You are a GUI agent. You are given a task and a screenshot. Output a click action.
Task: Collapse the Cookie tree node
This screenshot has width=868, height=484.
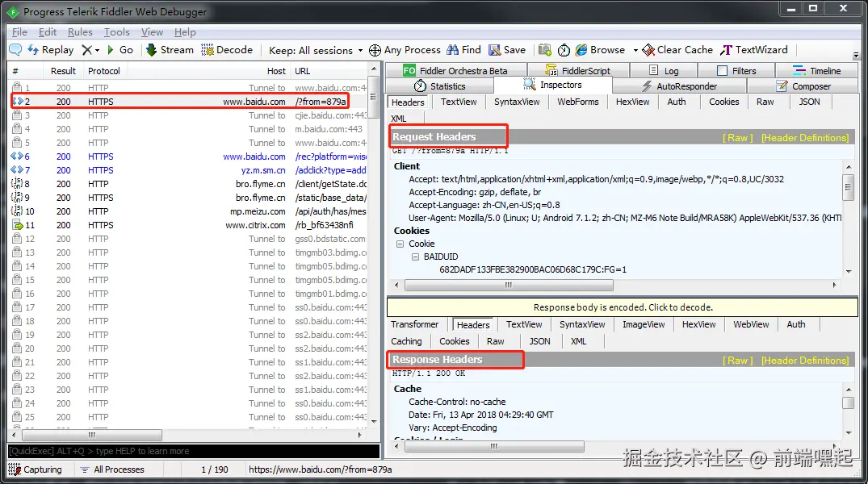400,244
